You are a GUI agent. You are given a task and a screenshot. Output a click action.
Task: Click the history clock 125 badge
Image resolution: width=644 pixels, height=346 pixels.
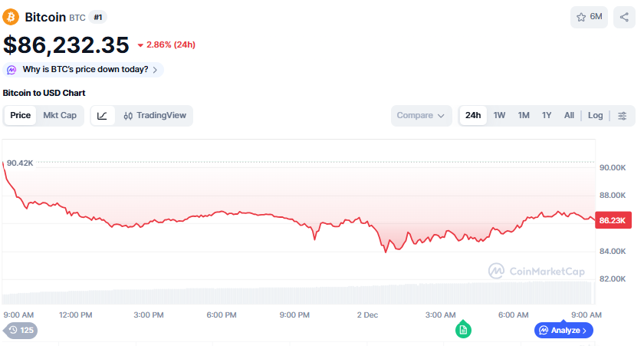pyautogui.click(x=21, y=331)
